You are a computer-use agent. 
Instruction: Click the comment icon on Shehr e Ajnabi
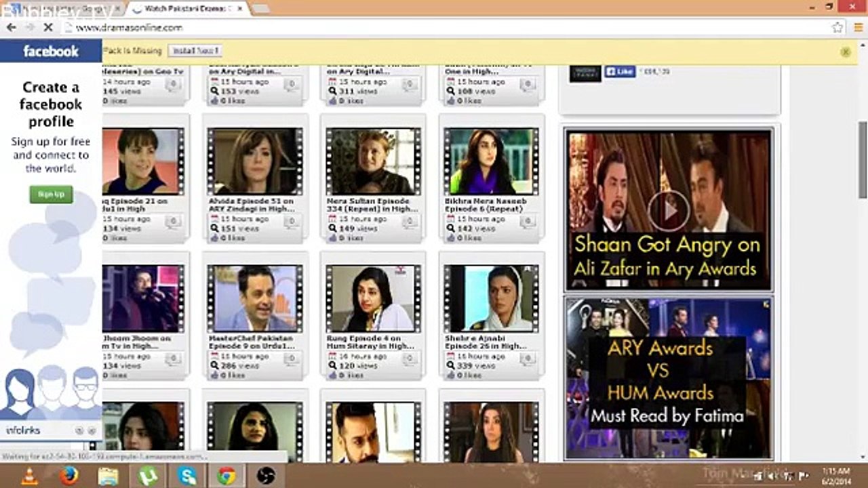(528, 359)
